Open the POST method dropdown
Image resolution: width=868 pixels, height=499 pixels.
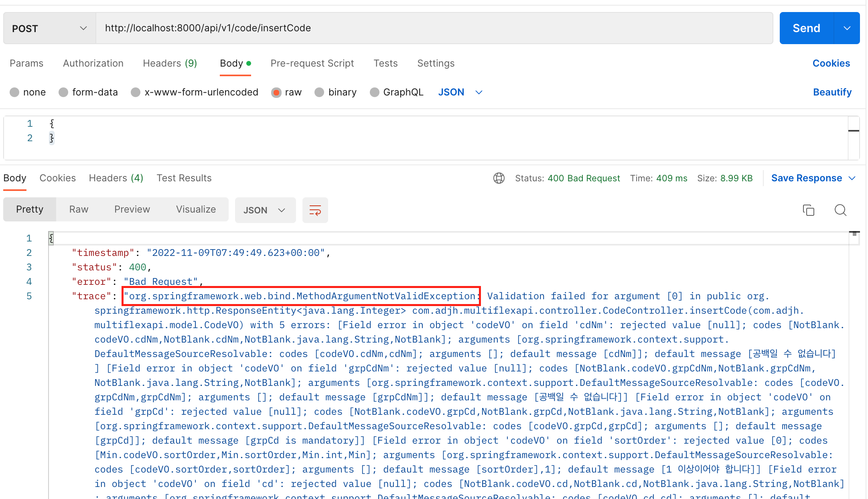click(49, 28)
